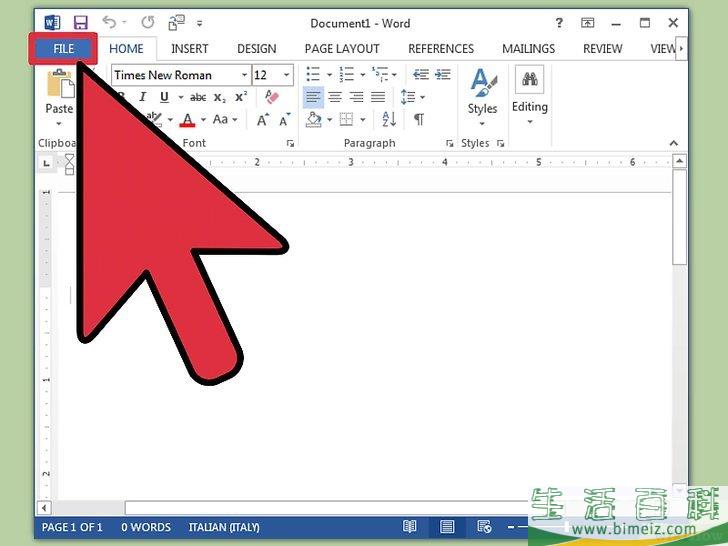Screen dimensions: 728x546
Task: Click Numbering list icon
Action: coord(346,74)
